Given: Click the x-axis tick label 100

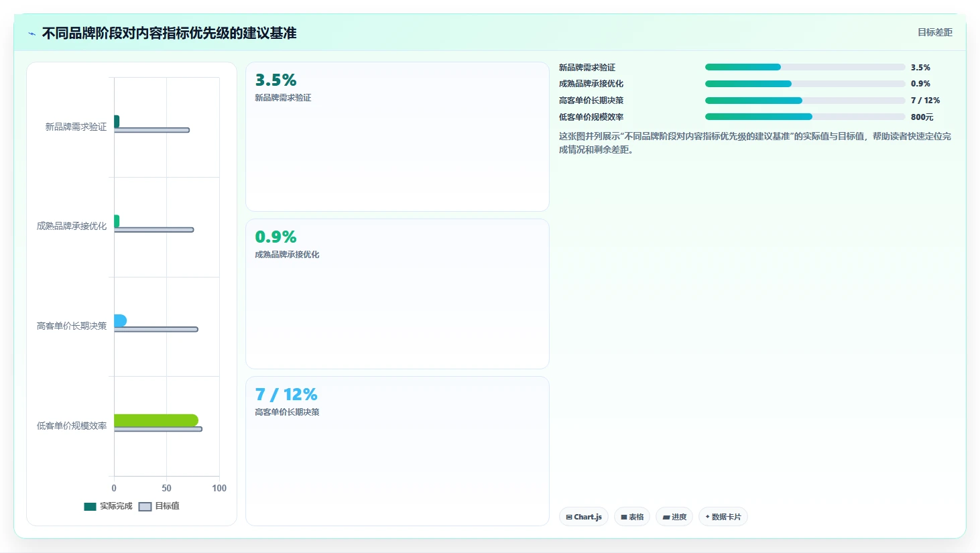Looking at the screenshot, I should click(219, 489).
